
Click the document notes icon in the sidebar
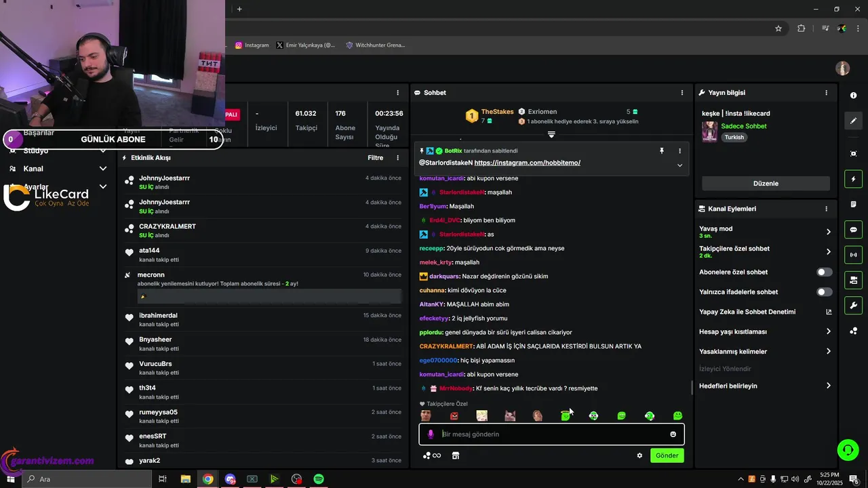pyautogui.click(x=853, y=204)
